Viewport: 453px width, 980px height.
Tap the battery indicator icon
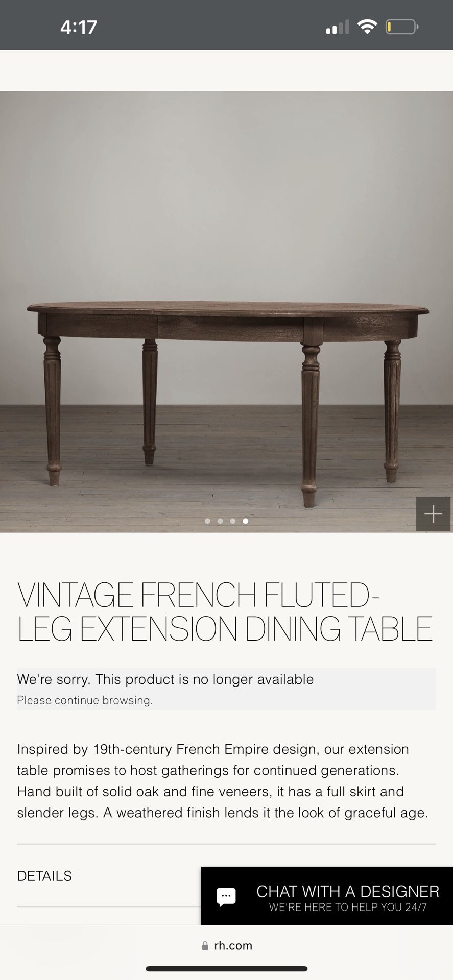click(402, 27)
